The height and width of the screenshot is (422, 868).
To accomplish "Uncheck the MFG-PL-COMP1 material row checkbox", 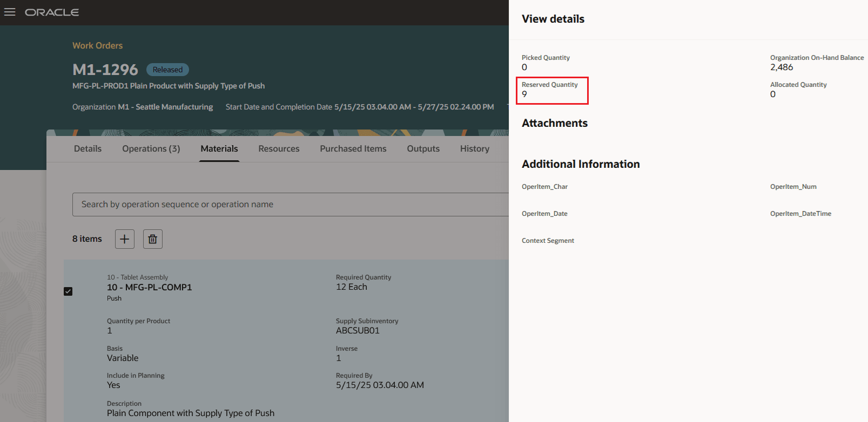I will [68, 291].
